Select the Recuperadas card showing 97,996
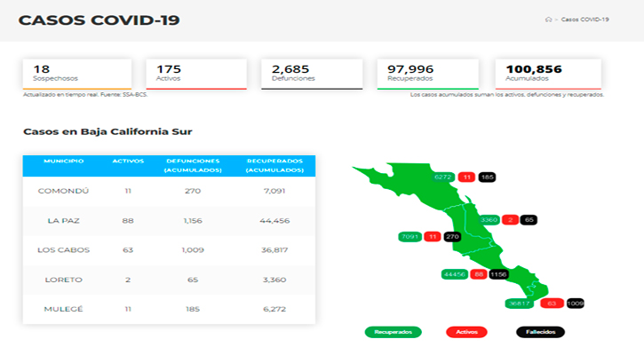Image resolution: width=644 pixels, height=355 pixels. click(x=426, y=73)
